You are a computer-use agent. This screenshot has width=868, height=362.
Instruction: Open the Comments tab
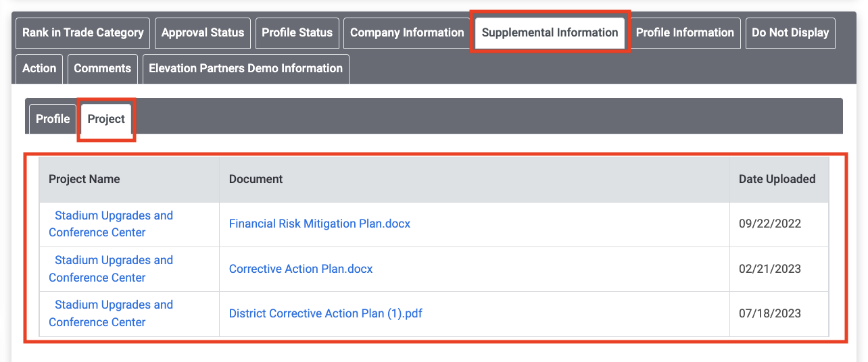pyautogui.click(x=103, y=68)
